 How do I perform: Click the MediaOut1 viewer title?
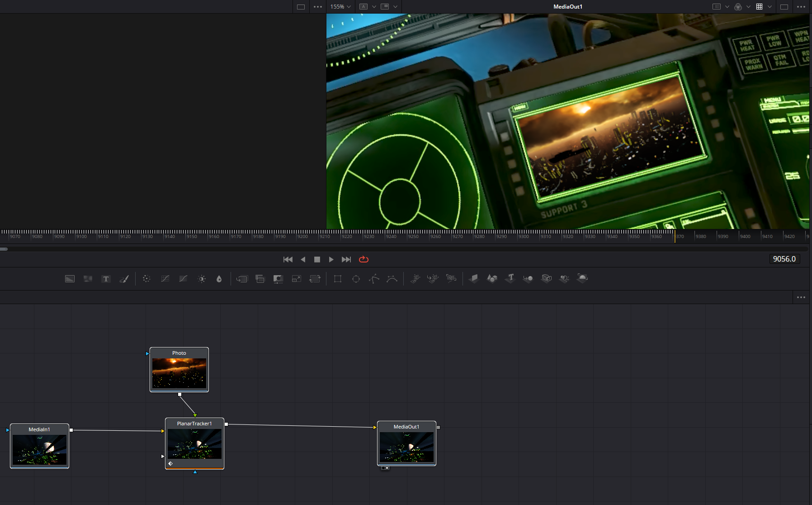tap(568, 7)
